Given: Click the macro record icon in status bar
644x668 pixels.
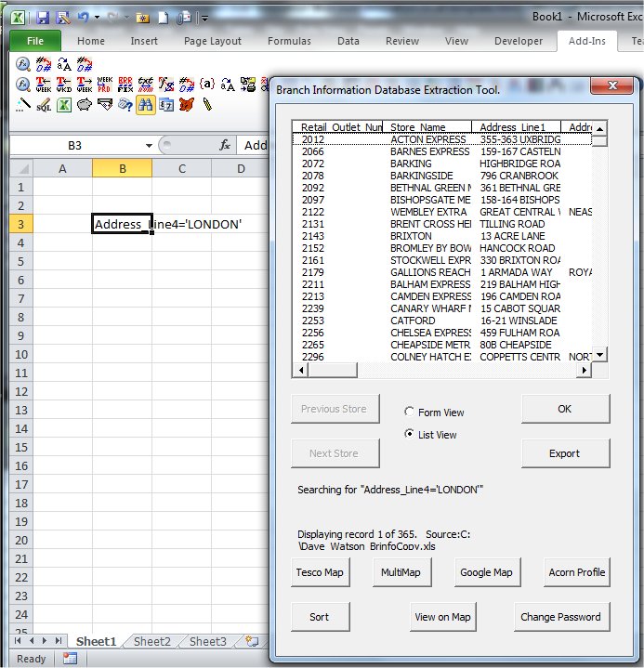Looking at the screenshot, I should tap(70, 658).
